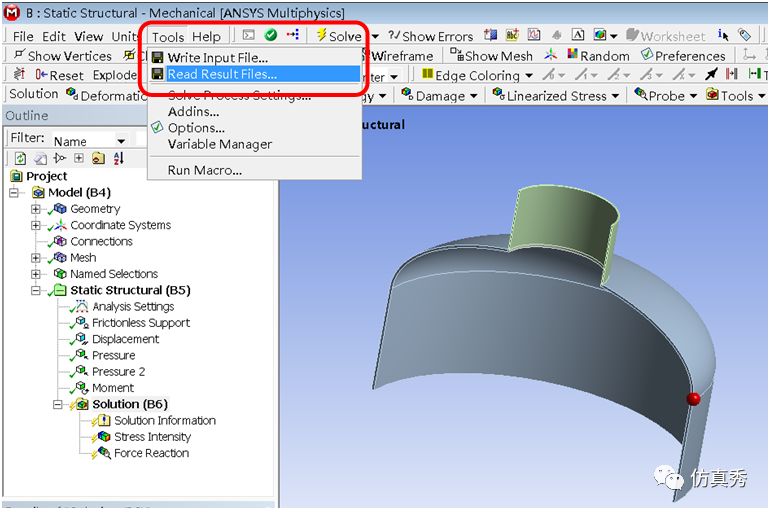This screenshot has width=772, height=512.
Task: Open Options in the Tools menu
Action: [x=196, y=128]
